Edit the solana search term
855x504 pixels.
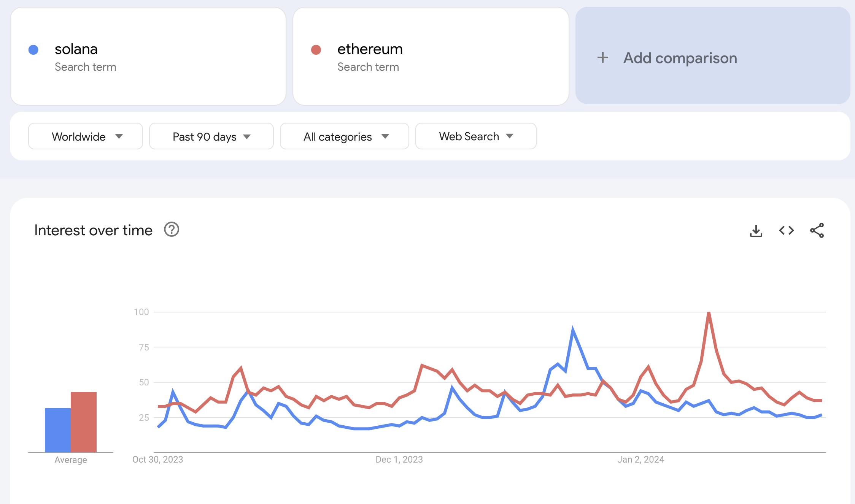(76, 49)
